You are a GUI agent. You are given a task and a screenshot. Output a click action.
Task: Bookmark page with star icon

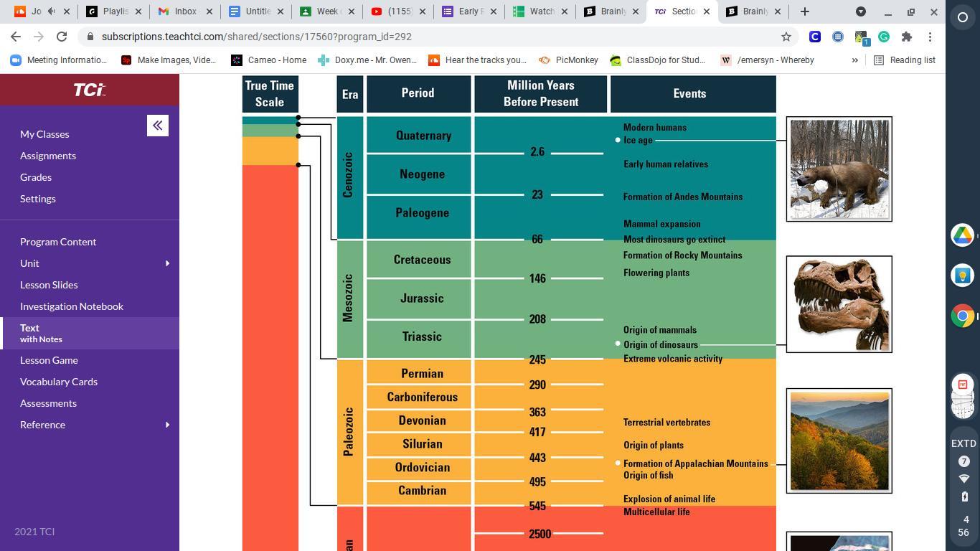click(786, 37)
